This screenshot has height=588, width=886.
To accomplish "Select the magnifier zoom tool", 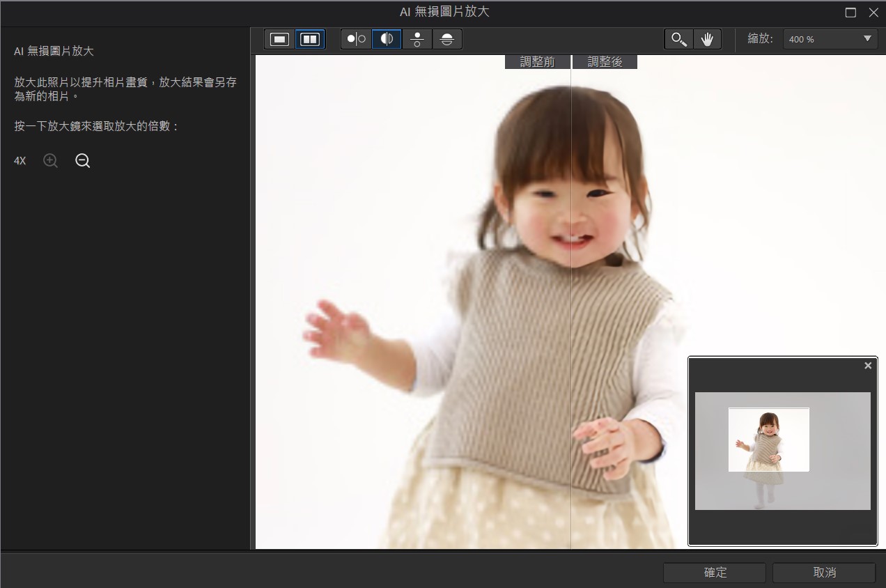I will point(678,39).
